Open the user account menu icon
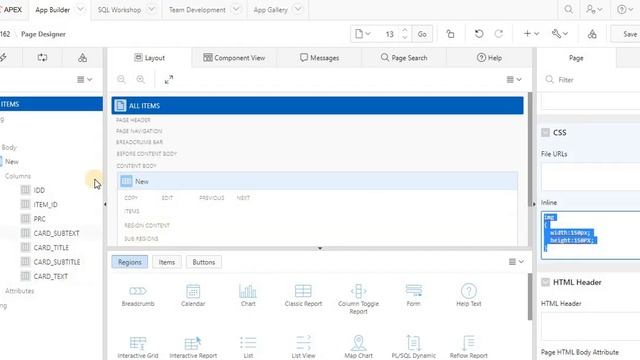 (594, 9)
